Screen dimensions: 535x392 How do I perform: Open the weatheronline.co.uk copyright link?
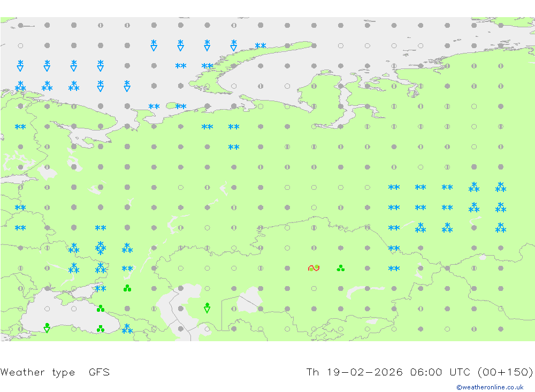click(x=490, y=387)
